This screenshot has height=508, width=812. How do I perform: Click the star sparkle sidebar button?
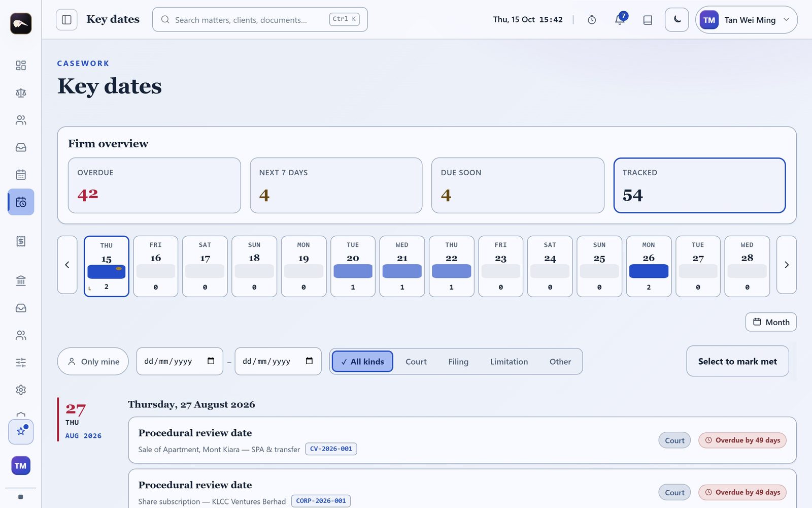click(21, 432)
